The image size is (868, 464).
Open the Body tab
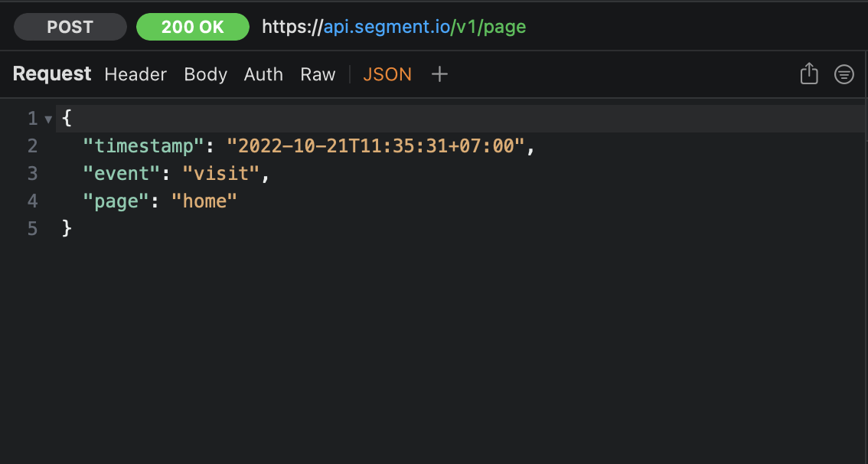point(205,74)
